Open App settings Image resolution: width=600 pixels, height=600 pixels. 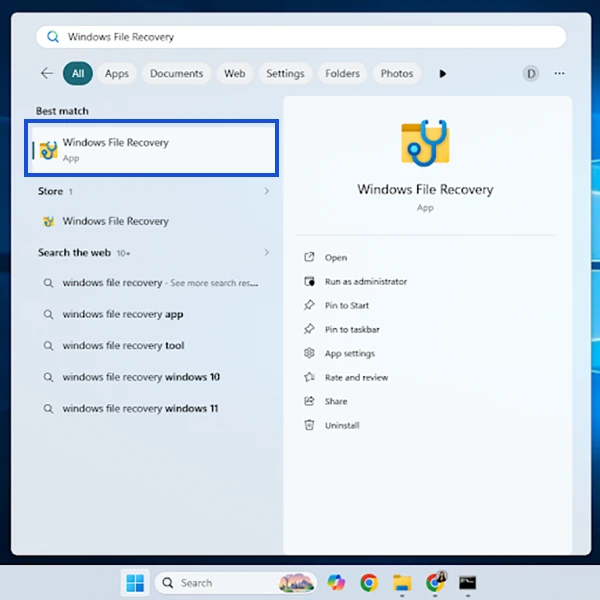350,354
